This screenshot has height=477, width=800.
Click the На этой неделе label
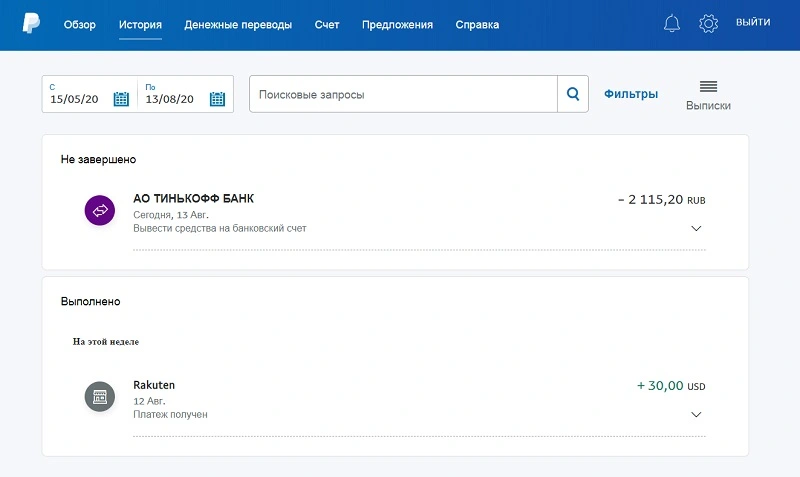click(106, 341)
